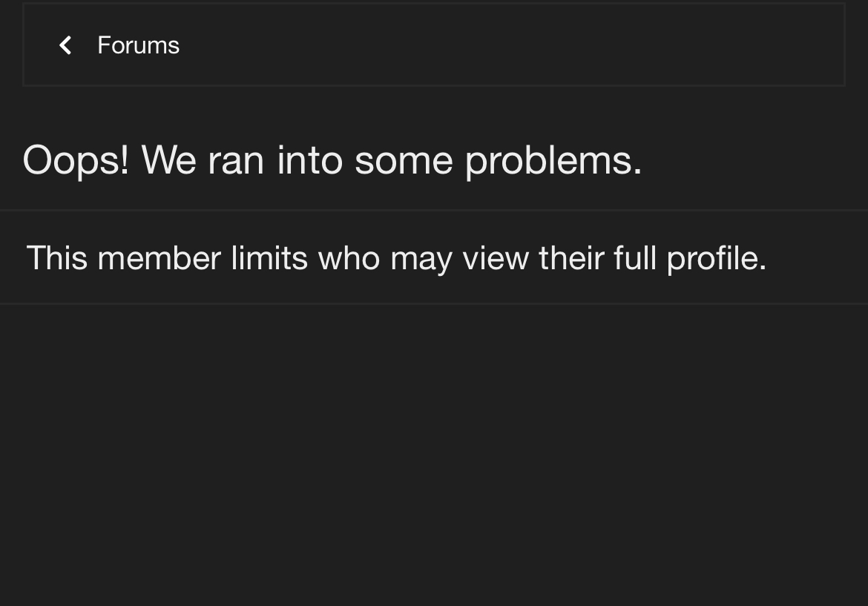Click the word 'view' in the error text
The width and height of the screenshot is (868, 606).
(496, 258)
